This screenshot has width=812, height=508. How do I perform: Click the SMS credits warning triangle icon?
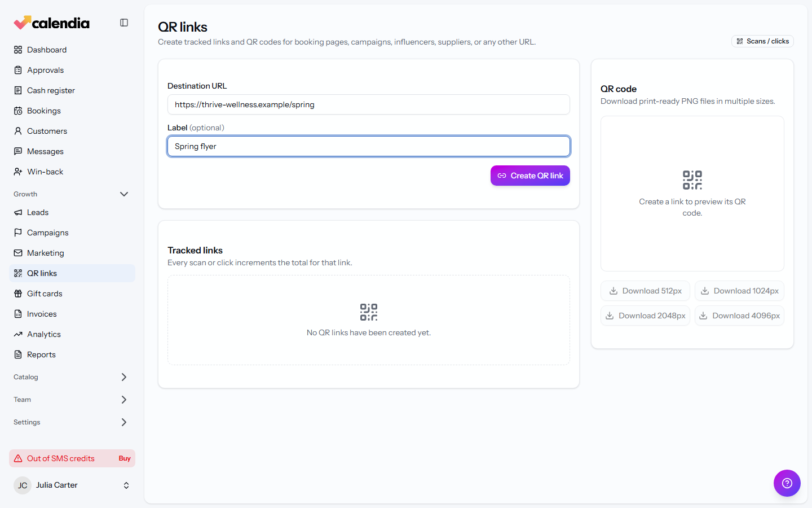coord(18,458)
